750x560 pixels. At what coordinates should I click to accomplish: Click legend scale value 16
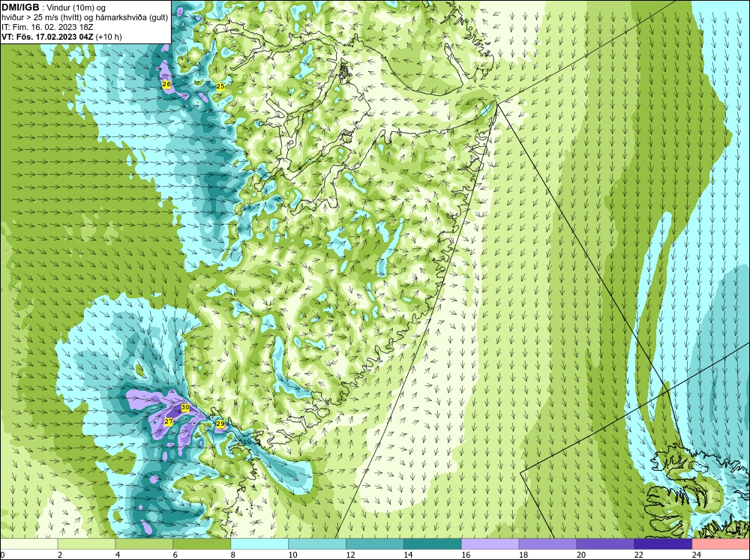[x=466, y=555]
